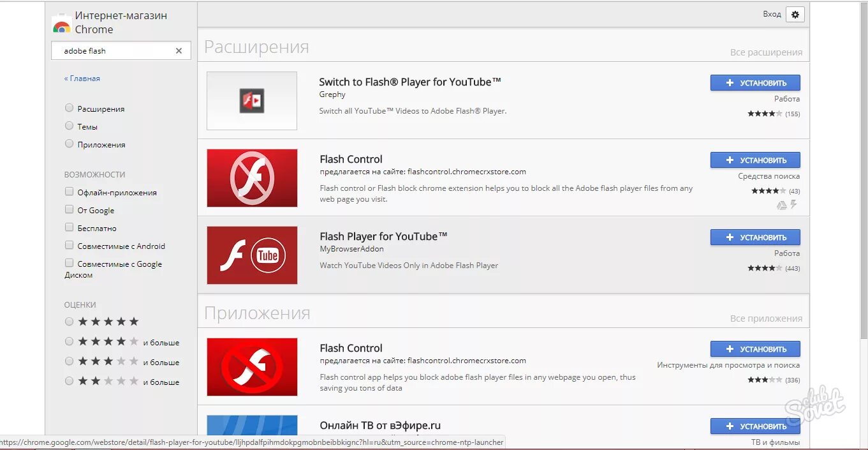Install the Flash Control app
868x450 pixels.
pyautogui.click(x=755, y=349)
